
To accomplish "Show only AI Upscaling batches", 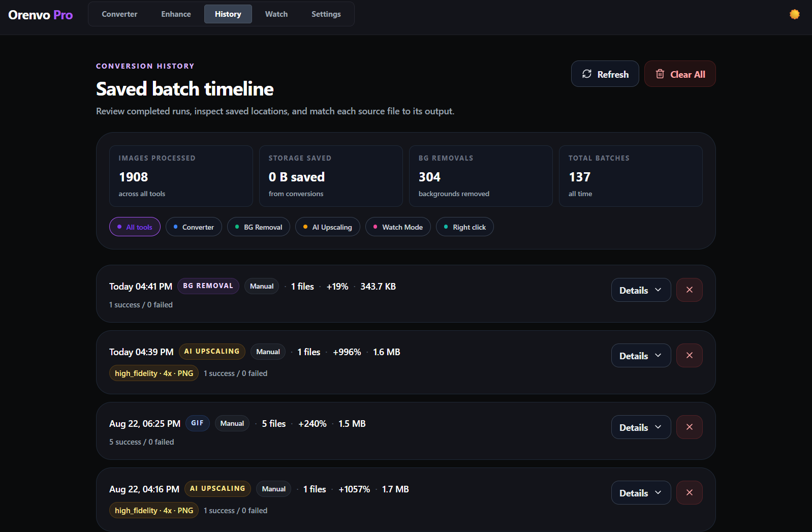I will point(328,227).
